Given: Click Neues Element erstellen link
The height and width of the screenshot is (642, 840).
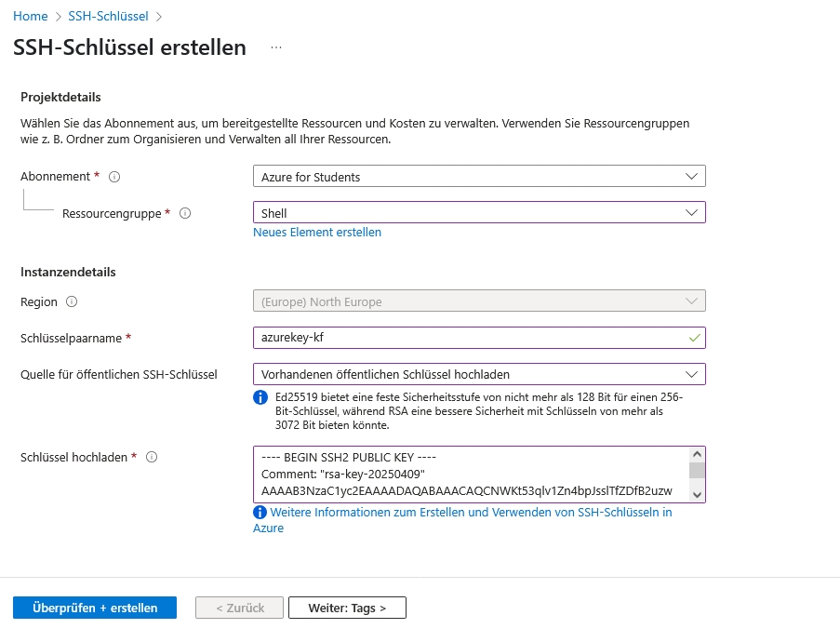Looking at the screenshot, I should click(x=317, y=233).
